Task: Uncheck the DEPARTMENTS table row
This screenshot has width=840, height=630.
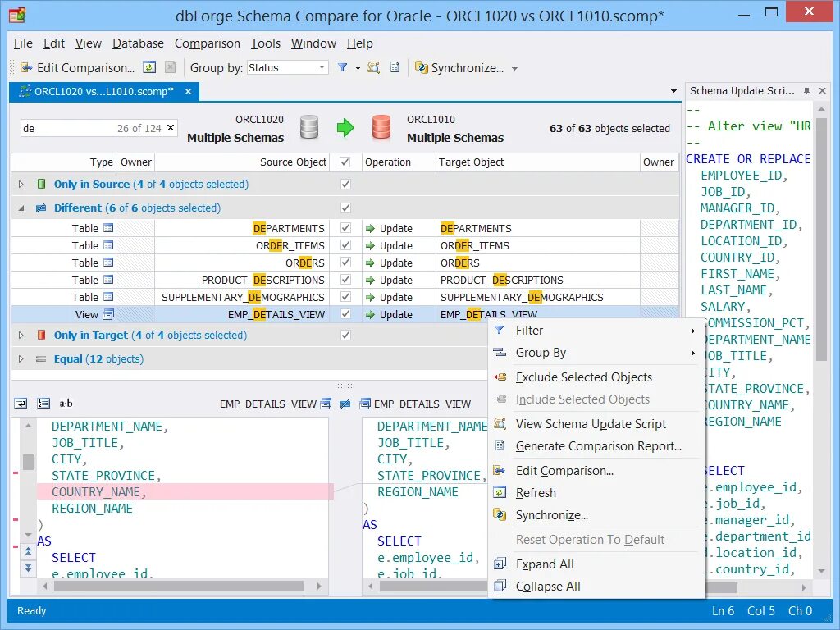Action: coord(345,228)
